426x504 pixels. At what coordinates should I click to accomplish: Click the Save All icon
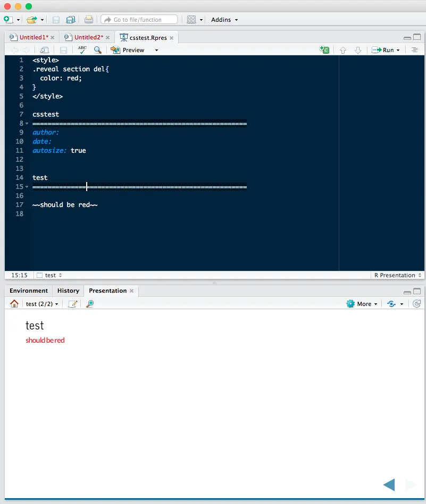point(71,20)
